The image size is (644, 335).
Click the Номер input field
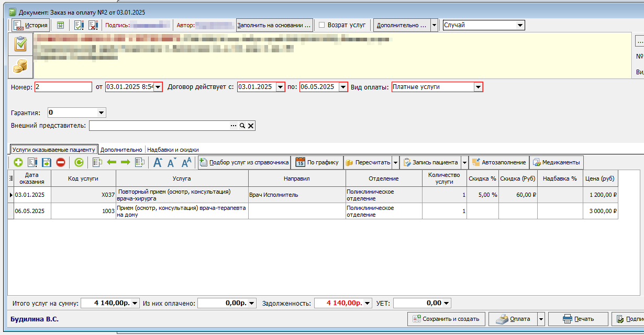click(63, 87)
